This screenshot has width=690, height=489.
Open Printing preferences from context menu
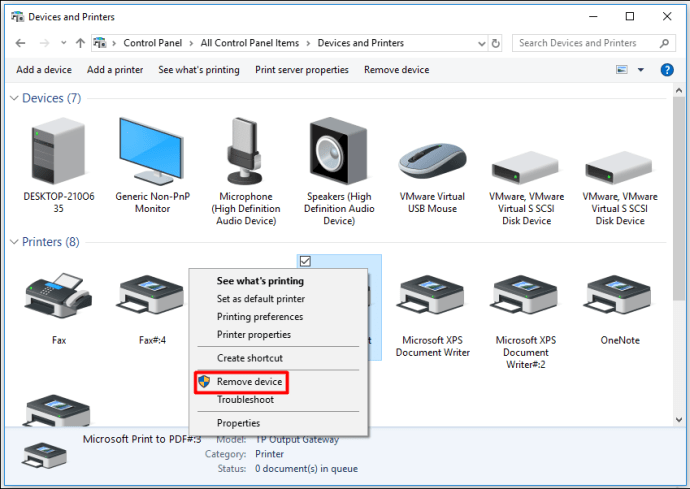[260, 317]
